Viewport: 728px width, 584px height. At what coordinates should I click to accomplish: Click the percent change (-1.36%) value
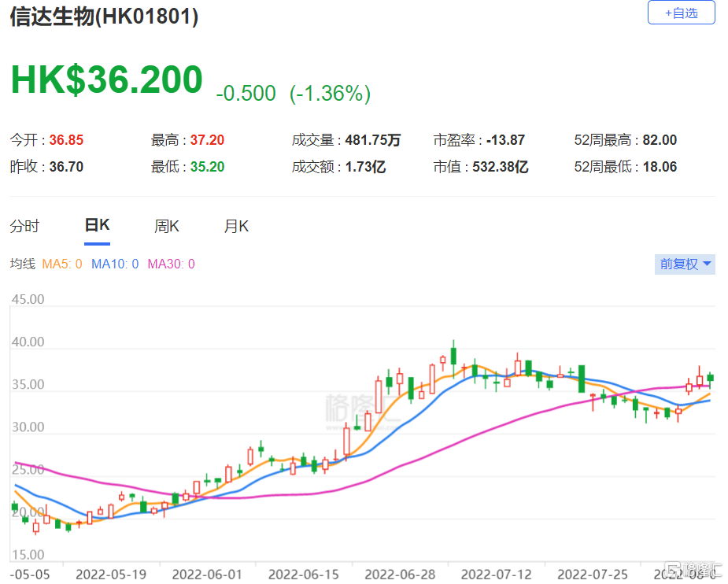tap(330, 94)
